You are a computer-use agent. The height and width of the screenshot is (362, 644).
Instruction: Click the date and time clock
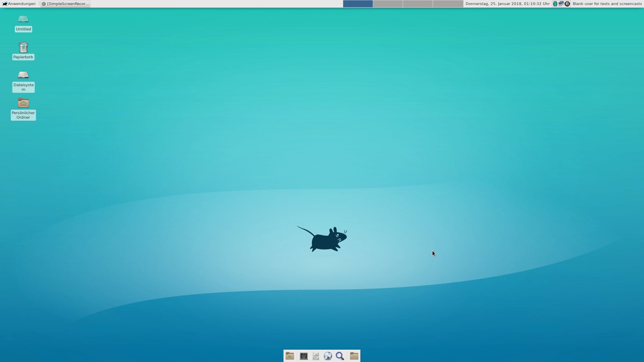coord(507,4)
